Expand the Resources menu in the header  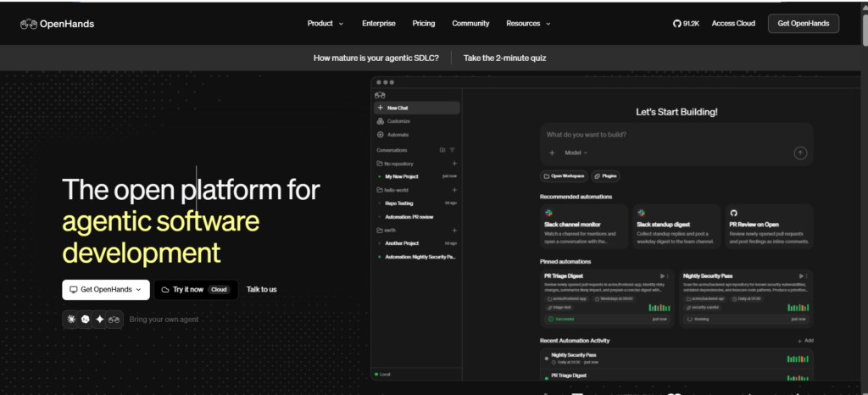[x=529, y=23]
